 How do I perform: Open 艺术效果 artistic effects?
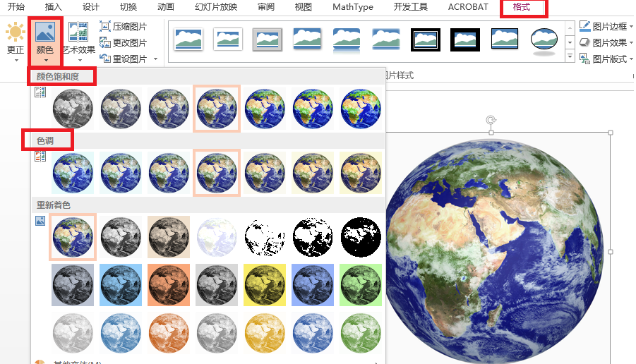(x=78, y=42)
